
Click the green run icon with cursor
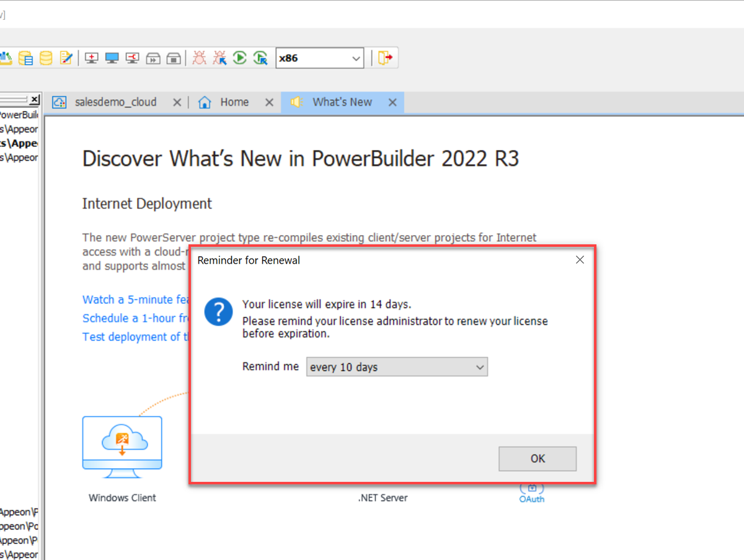260,58
